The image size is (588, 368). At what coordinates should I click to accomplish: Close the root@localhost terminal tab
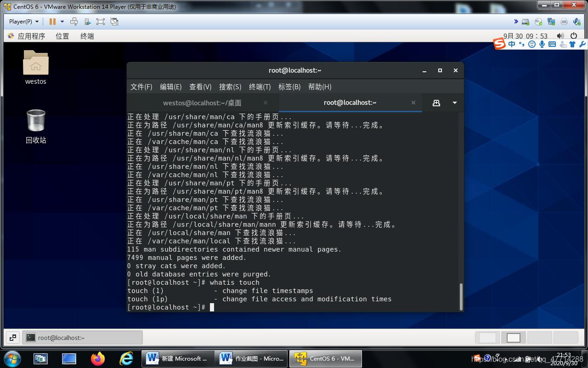[x=413, y=103]
